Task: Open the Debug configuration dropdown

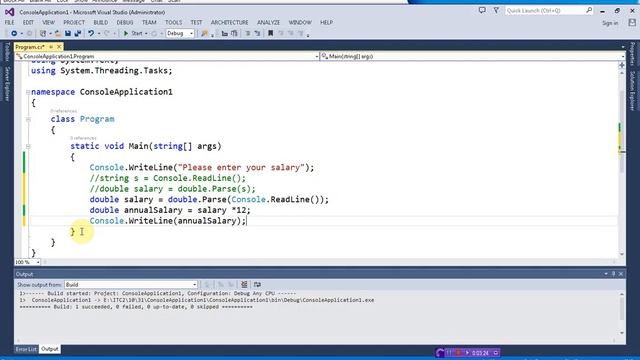Action: click(180, 33)
